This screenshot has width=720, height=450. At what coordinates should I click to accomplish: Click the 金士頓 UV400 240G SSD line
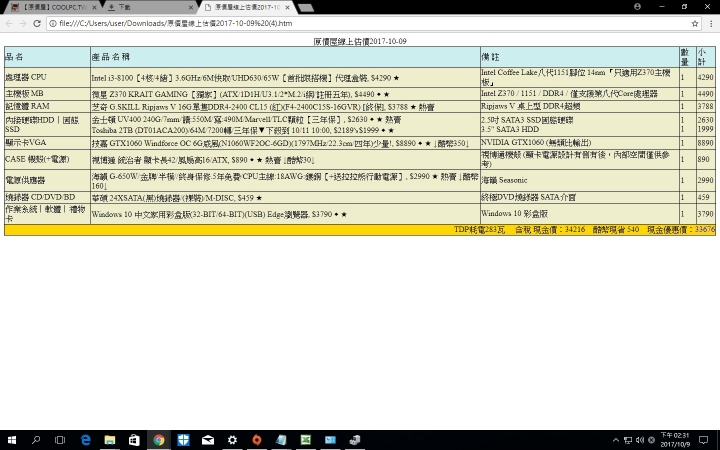pyautogui.click(x=246, y=119)
